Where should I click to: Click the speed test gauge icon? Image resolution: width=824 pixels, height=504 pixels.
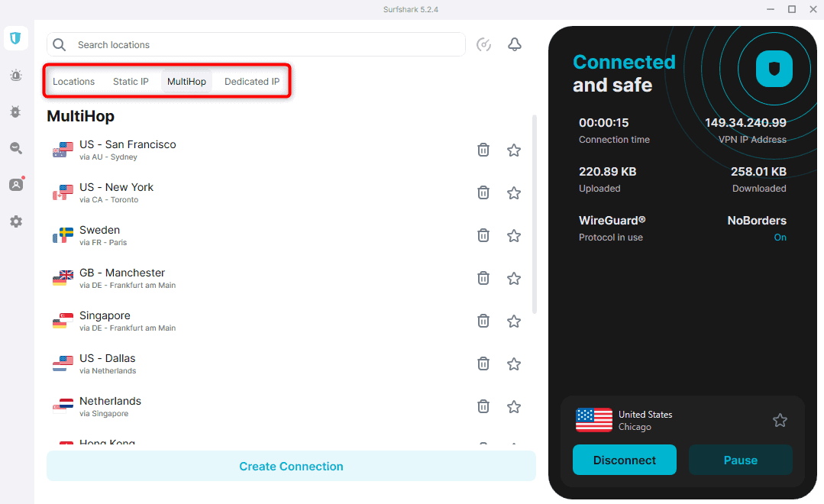point(483,44)
